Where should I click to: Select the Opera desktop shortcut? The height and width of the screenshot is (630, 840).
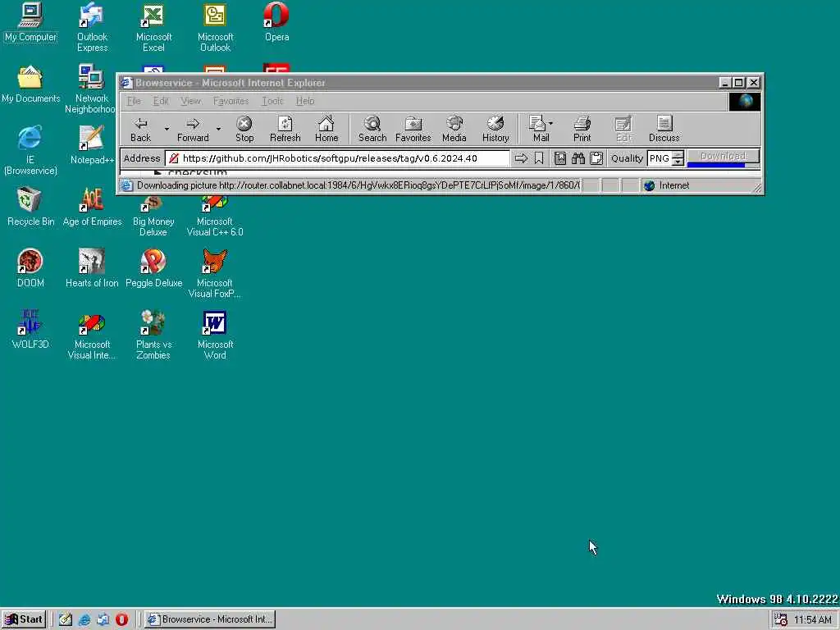tap(277, 22)
